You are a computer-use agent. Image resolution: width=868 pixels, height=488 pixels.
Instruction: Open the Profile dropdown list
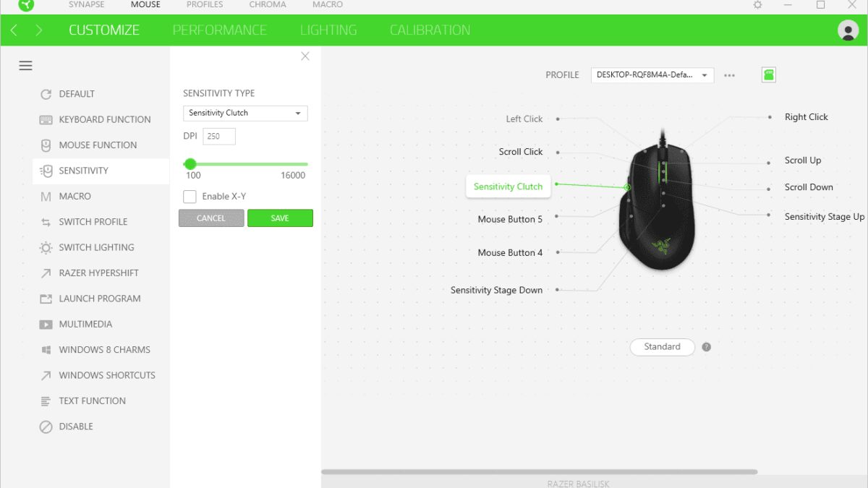652,75
